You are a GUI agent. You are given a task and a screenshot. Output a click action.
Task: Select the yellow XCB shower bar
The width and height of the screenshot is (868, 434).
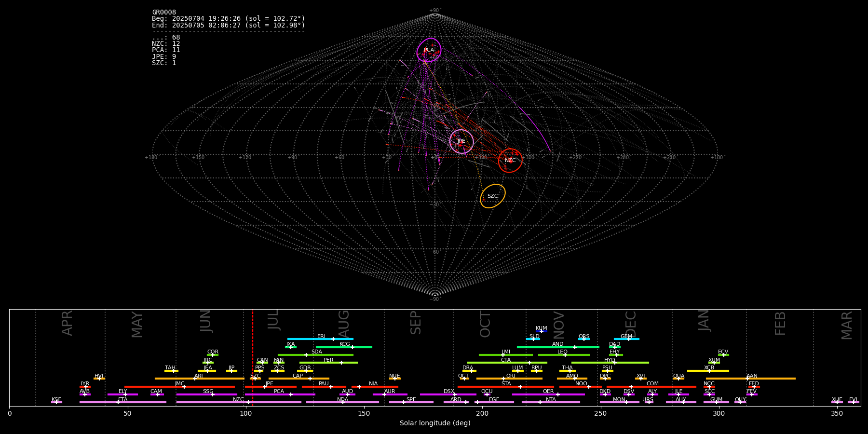point(708,371)
